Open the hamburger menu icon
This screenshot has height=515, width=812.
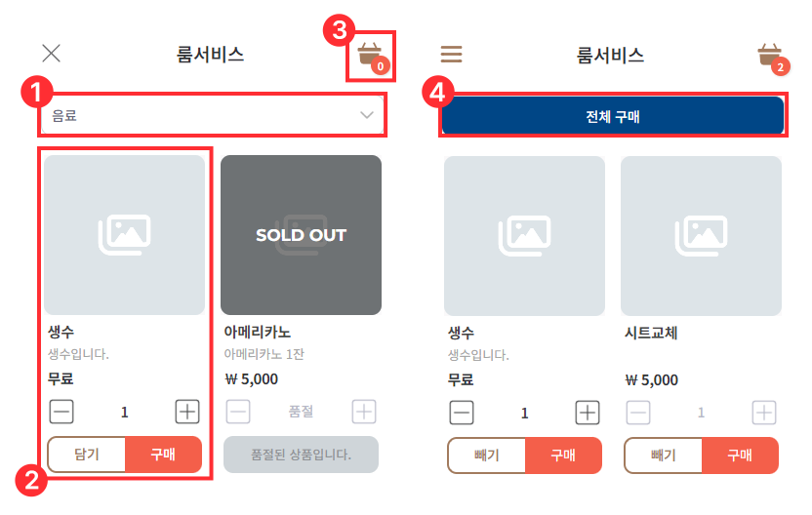451,55
